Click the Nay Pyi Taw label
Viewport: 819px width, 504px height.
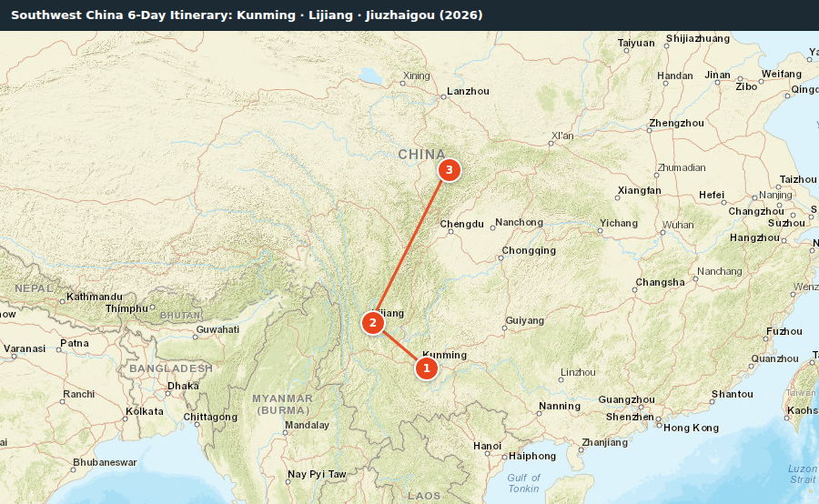(x=317, y=475)
